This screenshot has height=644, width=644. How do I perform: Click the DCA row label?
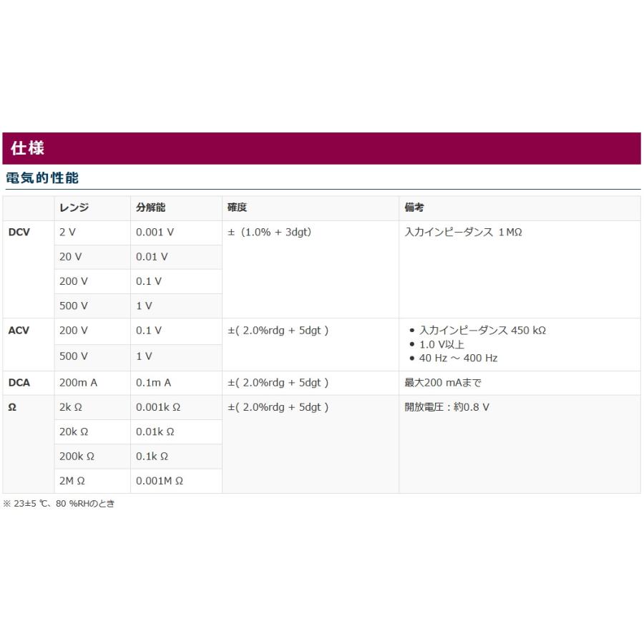[x=19, y=383]
